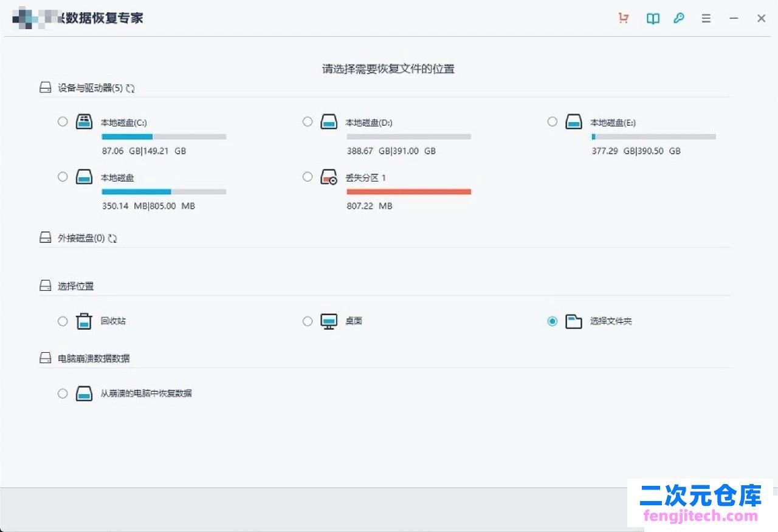Click the 本地磁盘(C:) label

coord(124,123)
